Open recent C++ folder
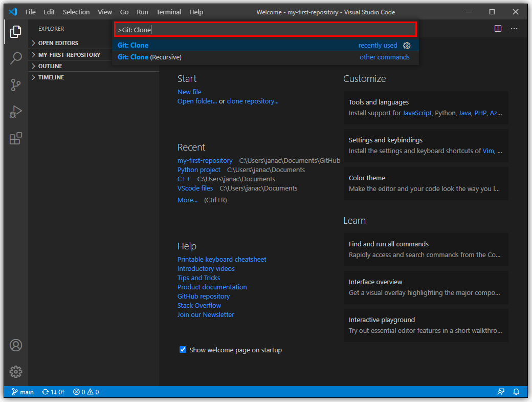 click(x=184, y=179)
